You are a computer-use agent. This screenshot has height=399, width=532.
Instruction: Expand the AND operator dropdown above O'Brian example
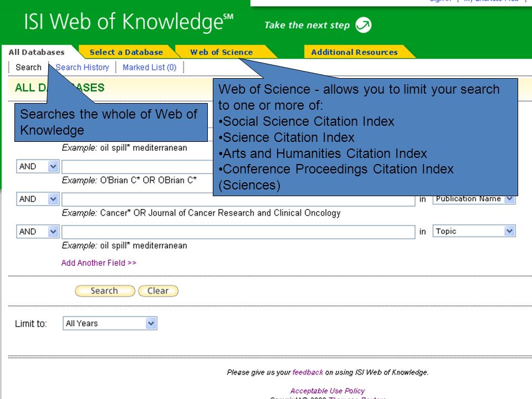[x=38, y=166]
